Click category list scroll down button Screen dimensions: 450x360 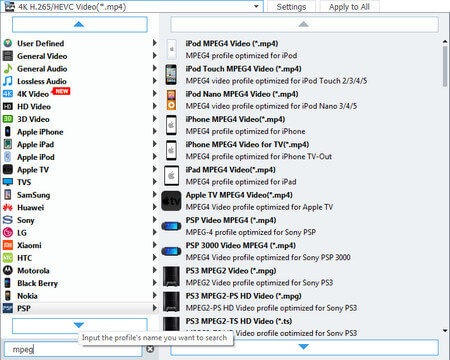click(x=80, y=325)
